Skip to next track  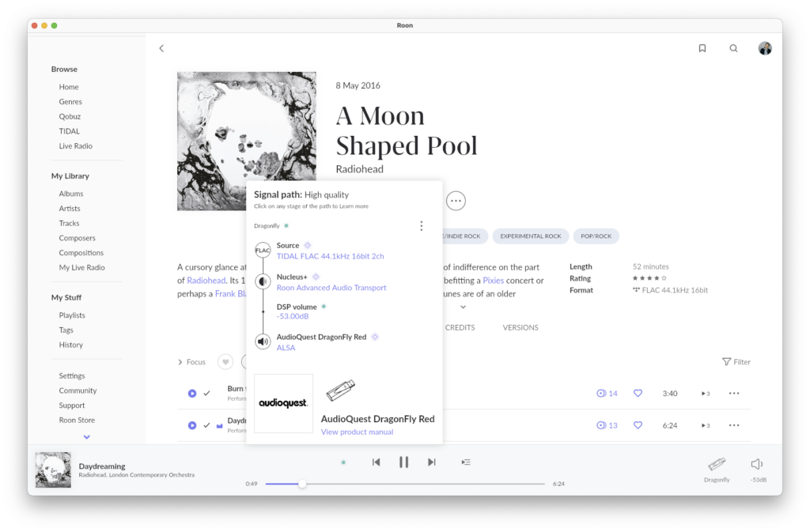coord(431,462)
